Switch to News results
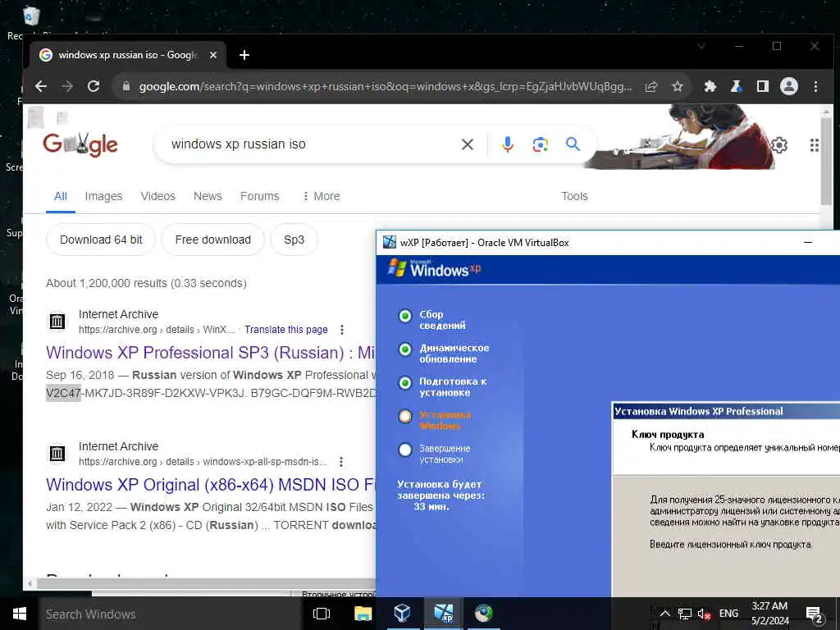This screenshot has width=840, height=630. click(x=208, y=196)
